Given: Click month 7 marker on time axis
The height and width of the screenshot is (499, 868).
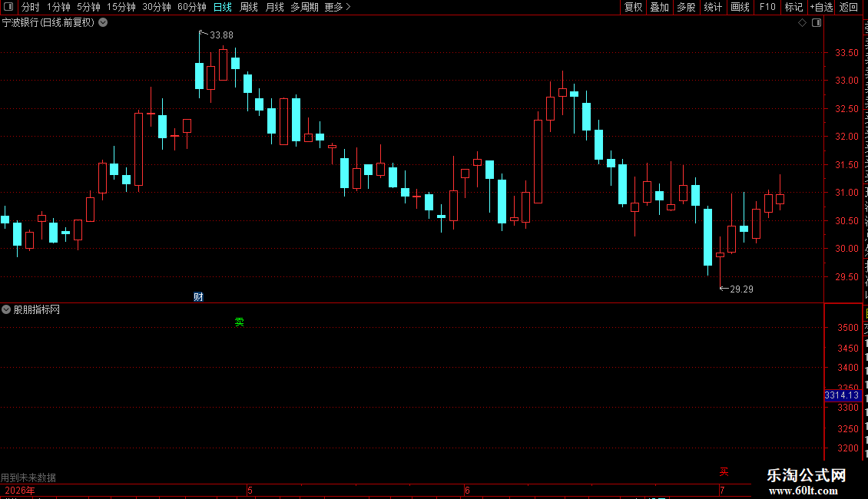Looking at the screenshot, I should tap(722, 491).
